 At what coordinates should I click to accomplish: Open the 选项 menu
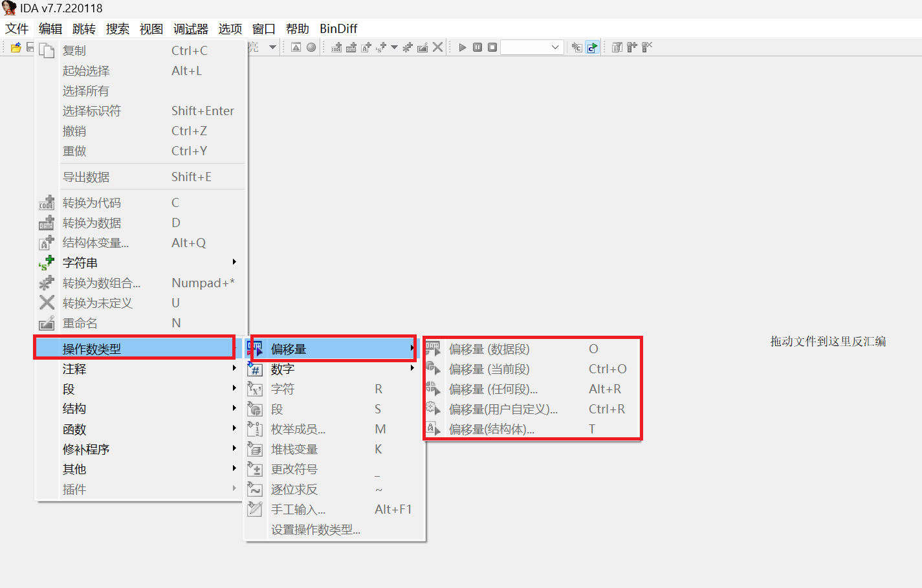click(x=230, y=28)
